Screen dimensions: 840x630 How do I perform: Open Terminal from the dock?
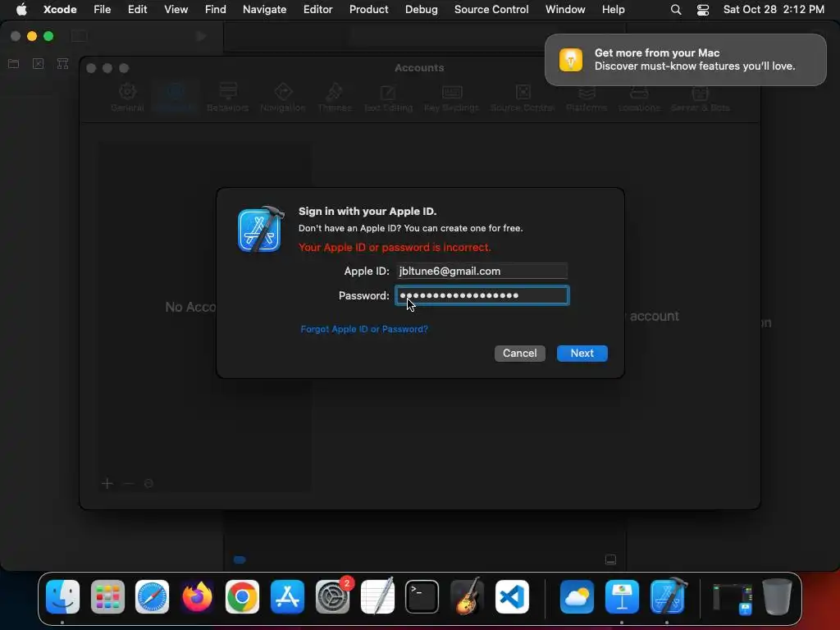click(422, 597)
